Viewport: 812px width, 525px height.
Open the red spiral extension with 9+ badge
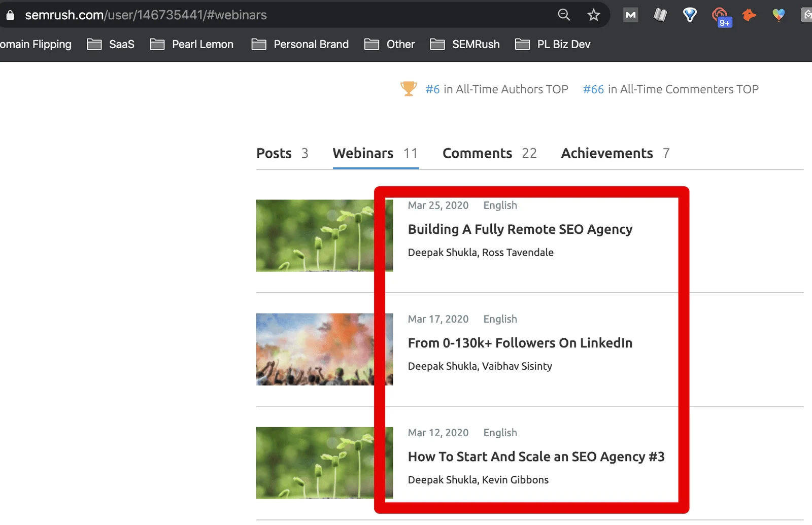pos(721,16)
